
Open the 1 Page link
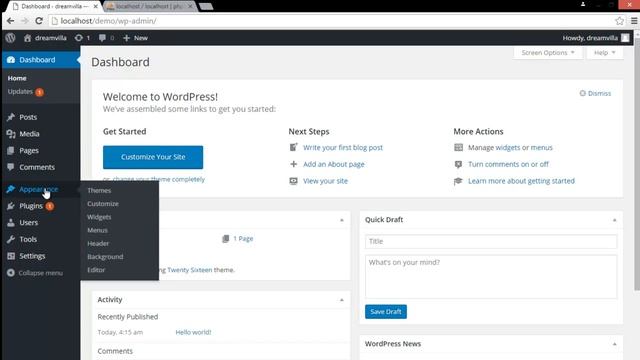pos(243,239)
